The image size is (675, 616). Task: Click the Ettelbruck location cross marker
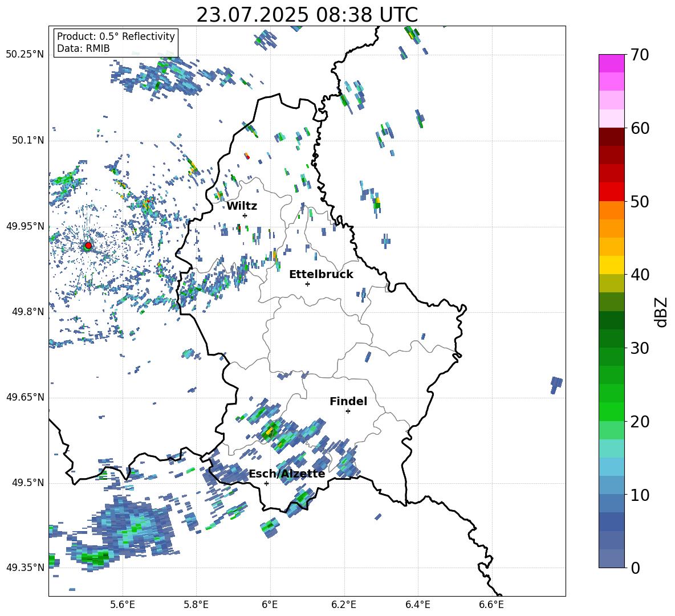307,284
